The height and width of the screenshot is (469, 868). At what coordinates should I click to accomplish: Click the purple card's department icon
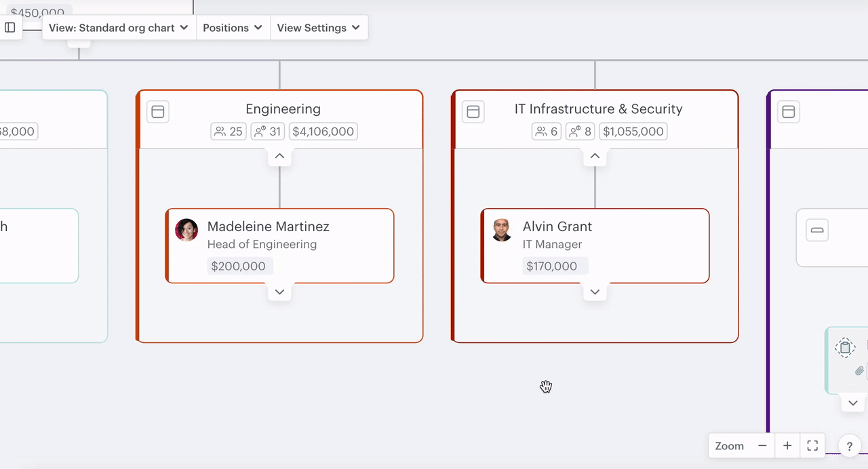[788, 111]
